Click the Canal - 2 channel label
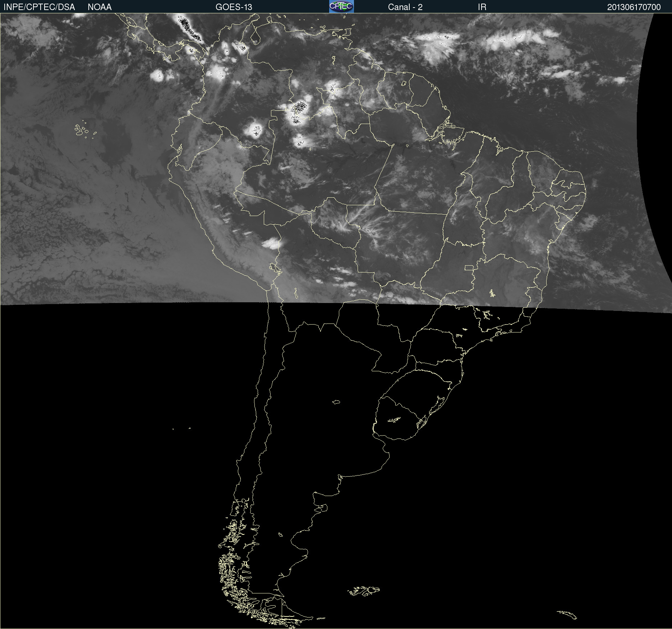672x629 pixels. [x=405, y=7]
